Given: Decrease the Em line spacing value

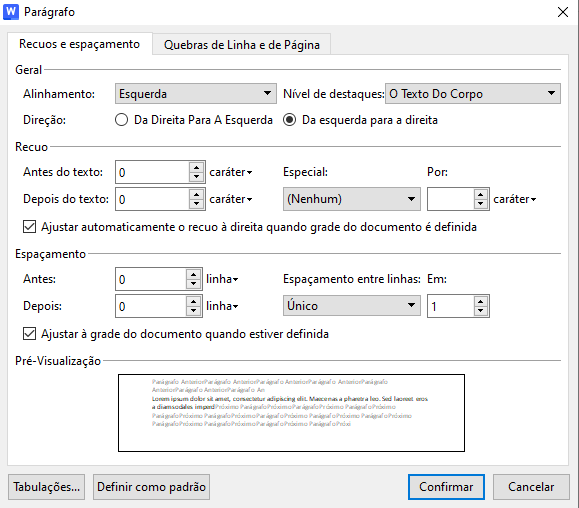Looking at the screenshot, I should coord(481,311).
